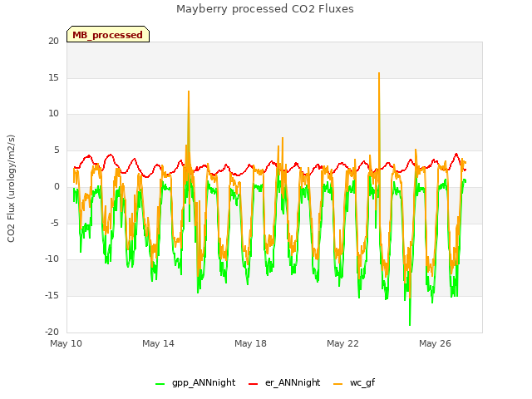Click the red er_ANNnight legend swatch
Screen dimensions: 532x399
253,384
